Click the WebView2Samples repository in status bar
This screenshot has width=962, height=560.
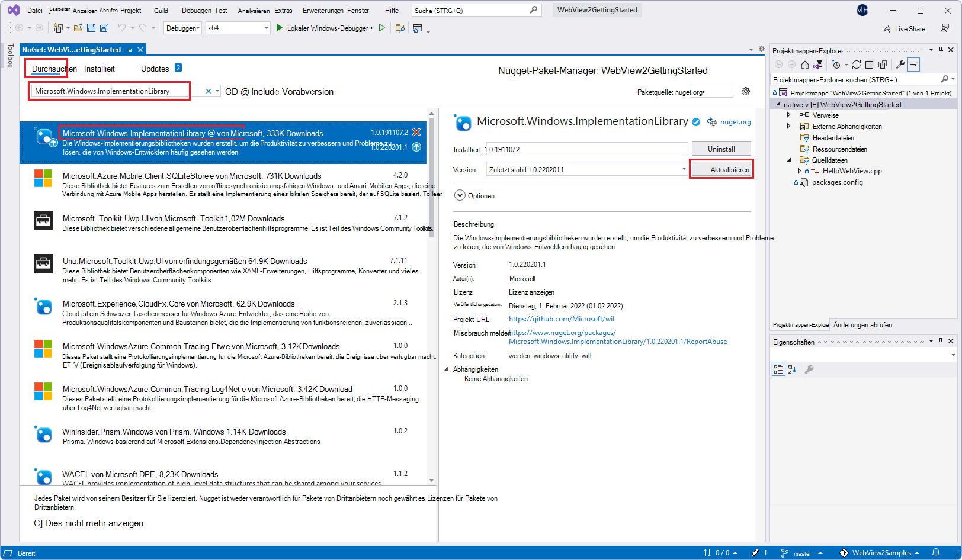879,553
